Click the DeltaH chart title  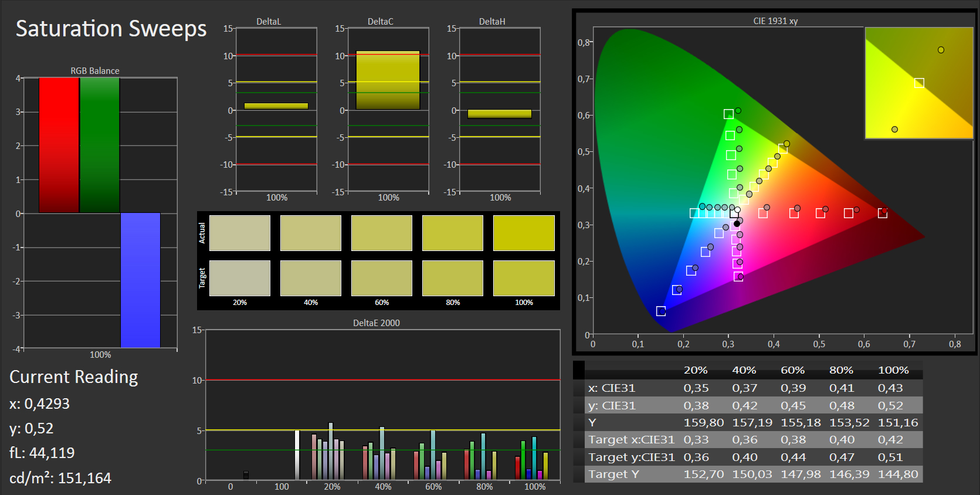click(x=492, y=22)
